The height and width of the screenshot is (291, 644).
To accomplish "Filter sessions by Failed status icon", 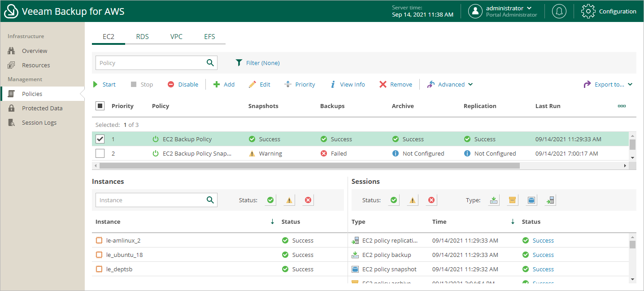I will (431, 200).
